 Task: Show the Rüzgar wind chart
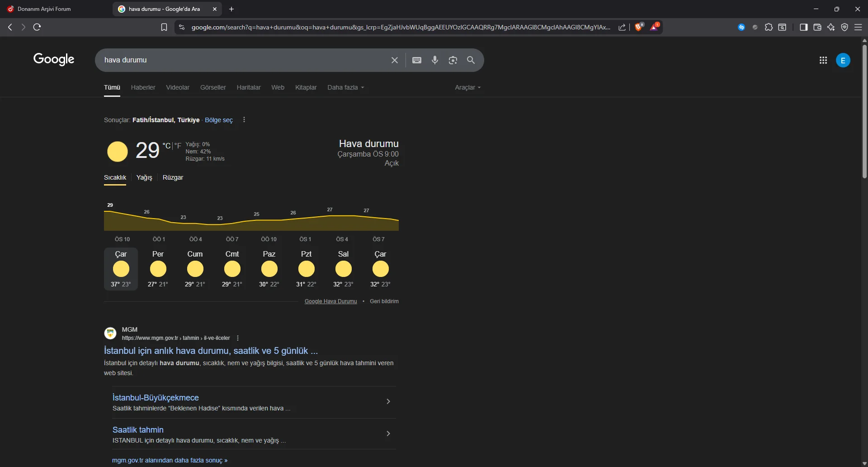pyautogui.click(x=173, y=177)
